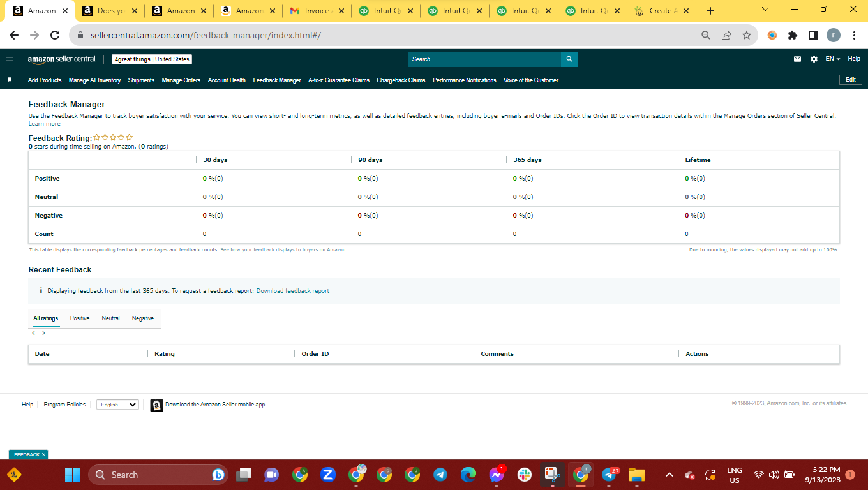This screenshot has height=490, width=868.
Task: Open File Explorer from the taskbar
Action: [x=637, y=475]
